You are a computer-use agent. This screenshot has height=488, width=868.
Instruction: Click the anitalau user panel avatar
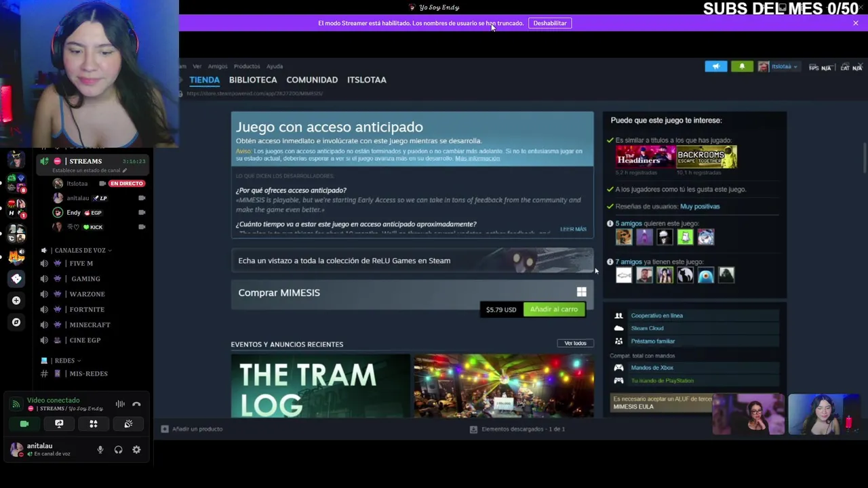[16, 449]
